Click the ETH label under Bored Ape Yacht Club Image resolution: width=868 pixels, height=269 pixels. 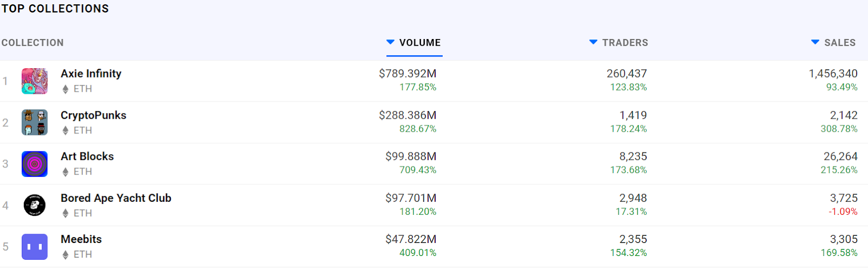pyautogui.click(x=82, y=214)
